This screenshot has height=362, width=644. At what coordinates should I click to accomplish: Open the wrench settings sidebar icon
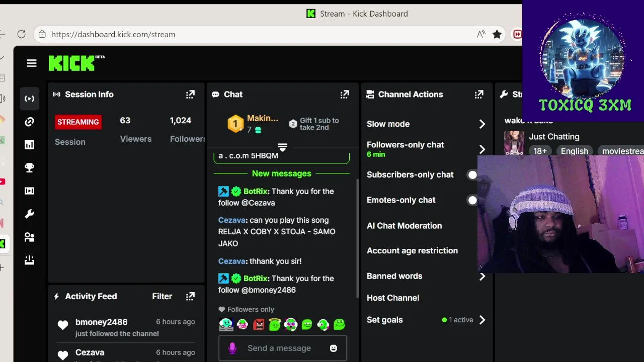coord(30,214)
